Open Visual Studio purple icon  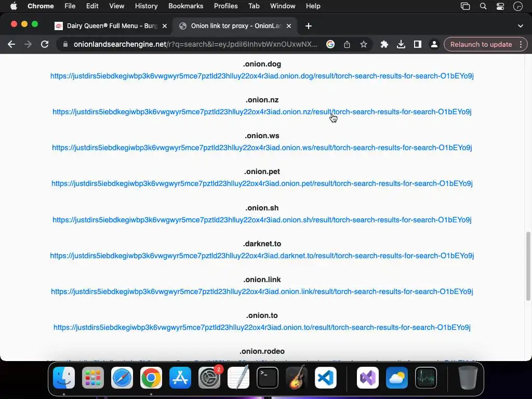pyautogui.click(x=368, y=378)
